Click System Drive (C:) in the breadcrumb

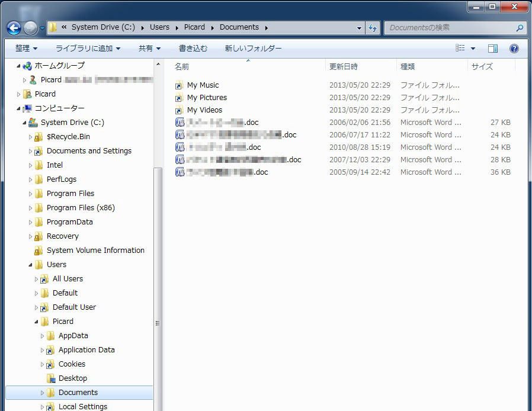click(103, 27)
